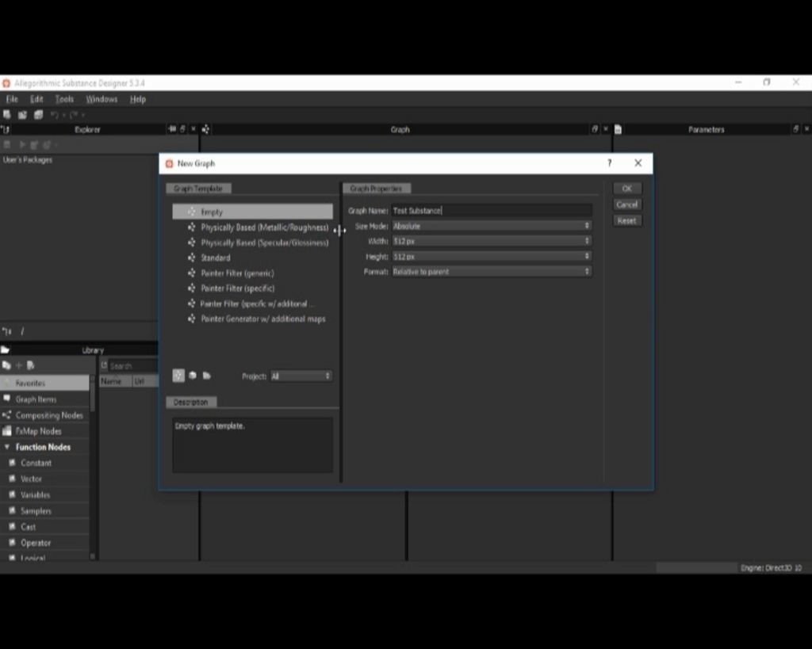Select the Description tab
This screenshot has width=812, height=649.
[191, 402]
